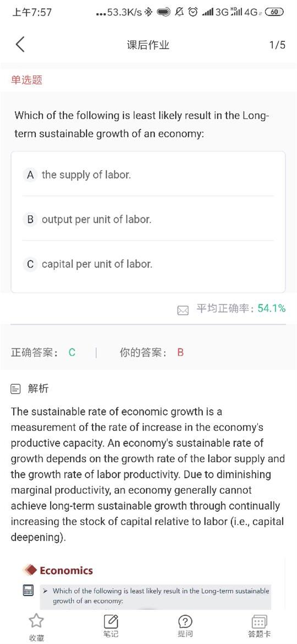Tap the battery indicator in status bar
The image size is (297, 644).
[x=274, y=12]
